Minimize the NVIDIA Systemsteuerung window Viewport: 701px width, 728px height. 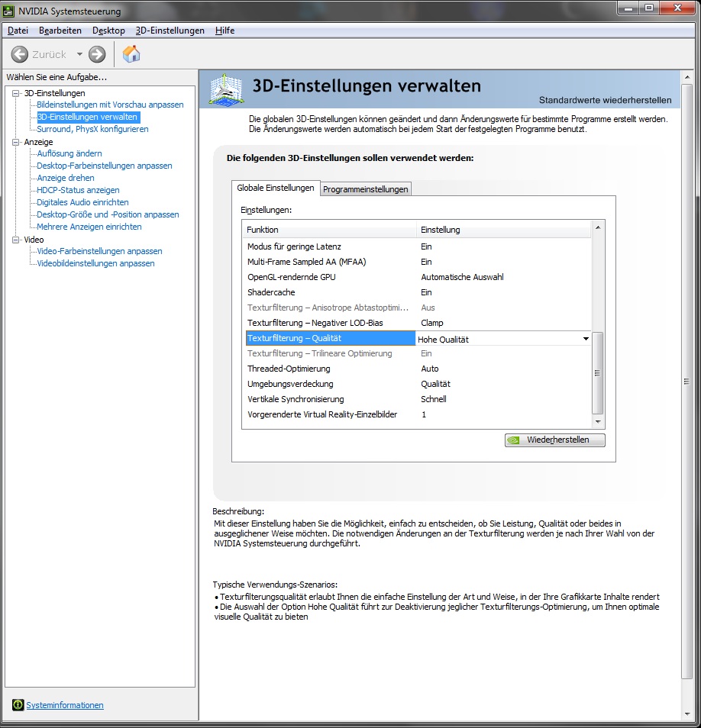click(x=629, y=8)
